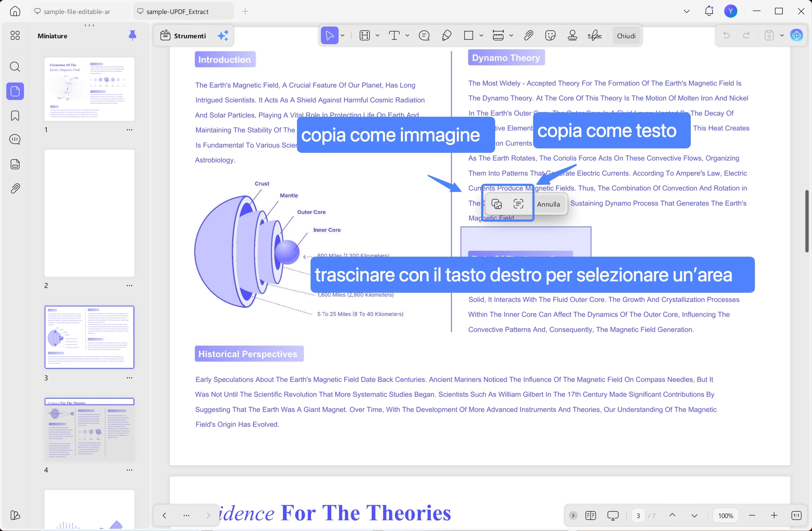Select the highlight text tool
The height and width of the screenshot is (531, 812).
pyautogui.click(x=365, y=35)
